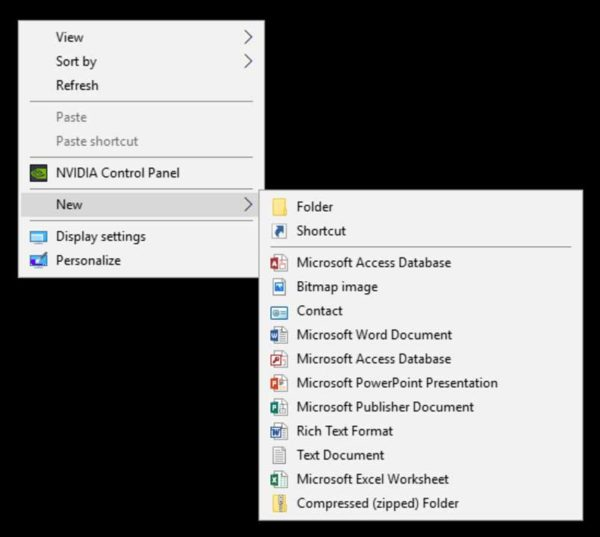Open the New submenu arrow

(x=248, y=205)
